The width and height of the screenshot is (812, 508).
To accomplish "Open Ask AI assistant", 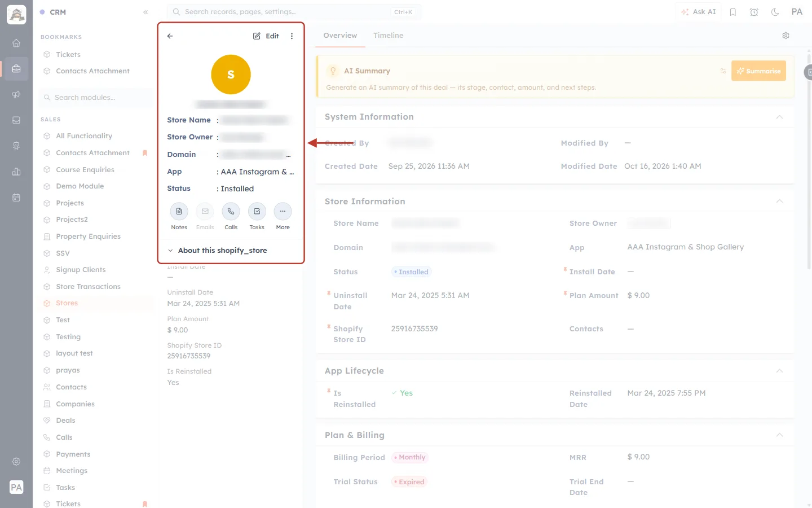I will [698, 12].
